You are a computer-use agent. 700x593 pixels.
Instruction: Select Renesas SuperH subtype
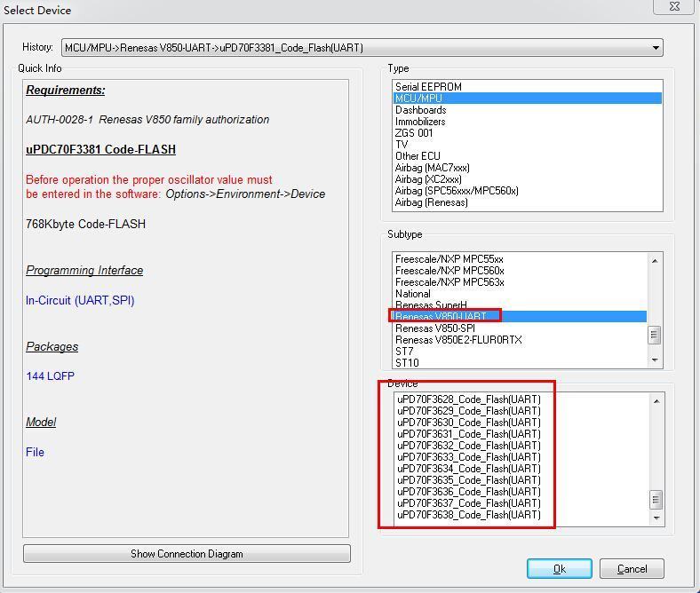click(520, 305)
